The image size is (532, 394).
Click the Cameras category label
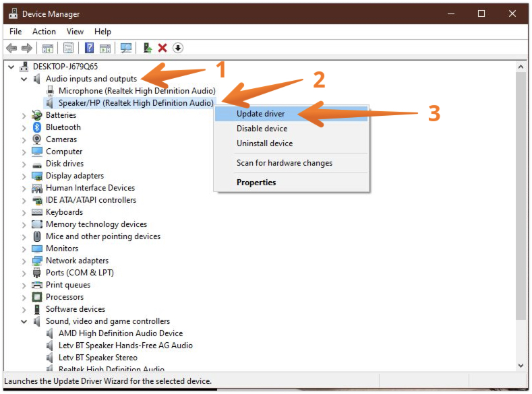61,139
